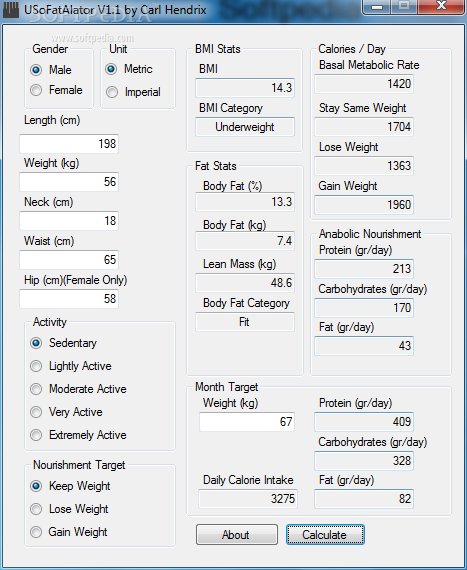
Task: Focus the Hip (cm) input field
Action: pyautogui.click(x=69, y=299)
